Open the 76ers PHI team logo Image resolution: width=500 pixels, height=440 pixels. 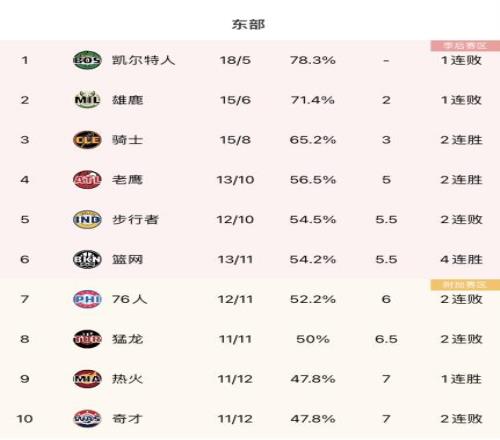pos(87,299)
